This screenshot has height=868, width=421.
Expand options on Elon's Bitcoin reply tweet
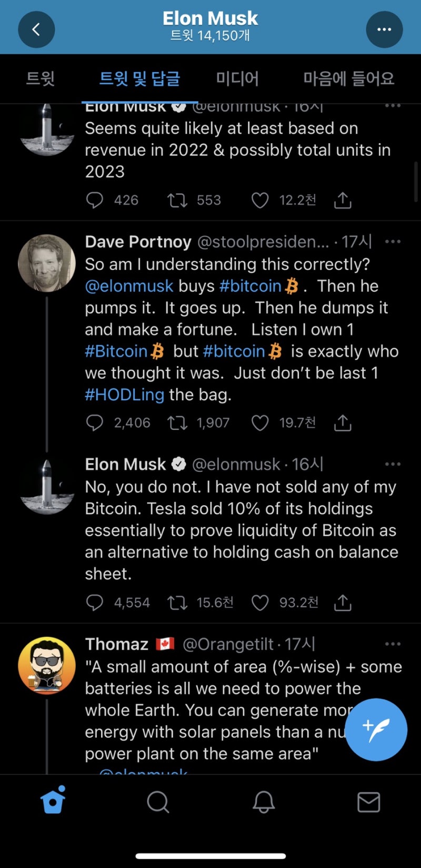[x=393, y=464]
